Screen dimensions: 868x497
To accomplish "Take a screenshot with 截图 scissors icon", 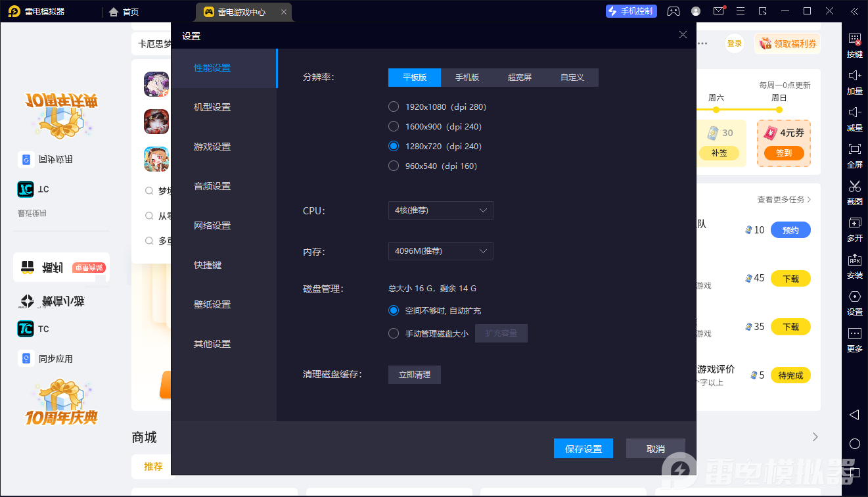I will pos(854,192).
